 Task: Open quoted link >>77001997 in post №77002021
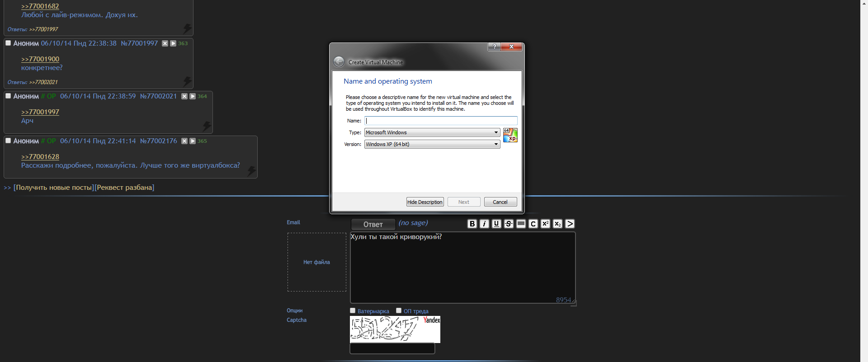tap(40, 112)
